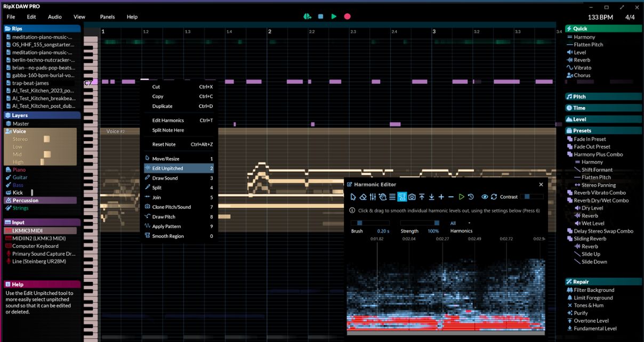Adjust the Strength slider in Harmonic Editor
The height and width of the screenshot is (342, 644).
coord(419,223)
